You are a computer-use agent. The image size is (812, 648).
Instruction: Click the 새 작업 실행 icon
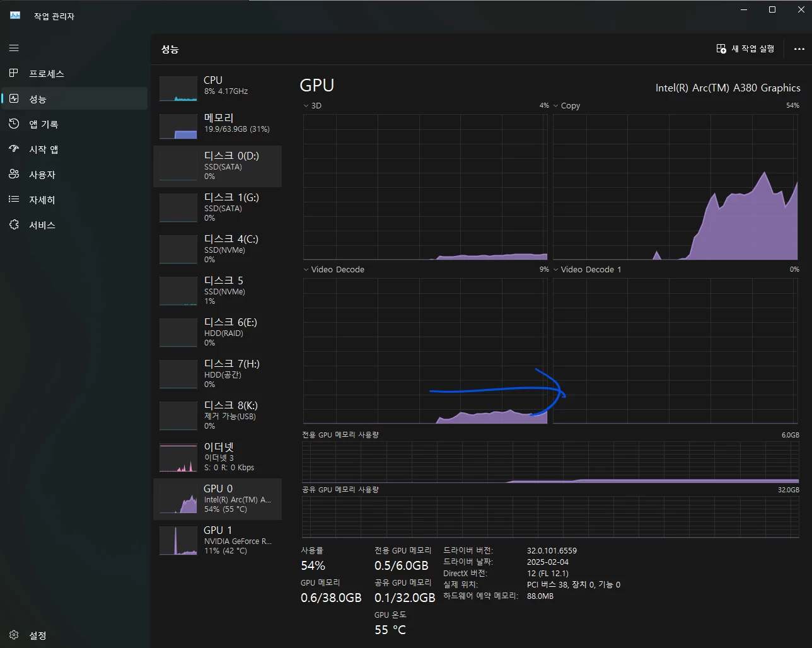[721, 49]
